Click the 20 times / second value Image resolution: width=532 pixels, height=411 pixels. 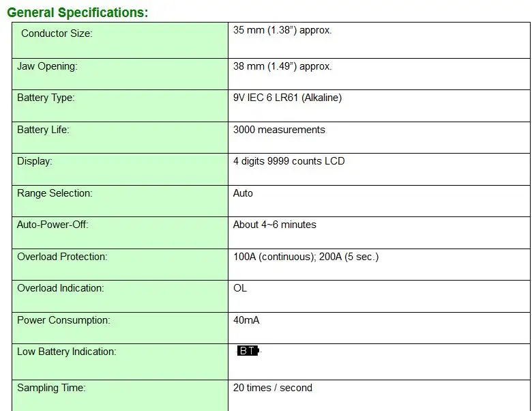tap(272, 388)
